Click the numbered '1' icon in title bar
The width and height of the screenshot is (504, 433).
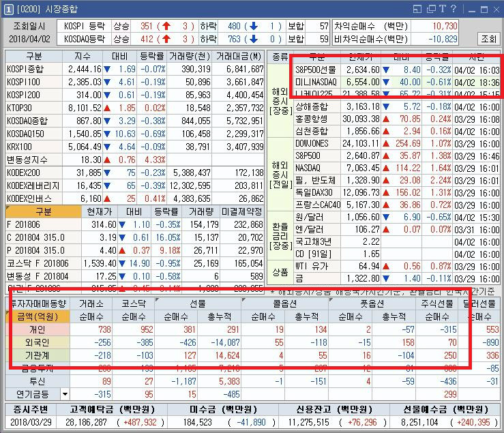pos(8,9)
